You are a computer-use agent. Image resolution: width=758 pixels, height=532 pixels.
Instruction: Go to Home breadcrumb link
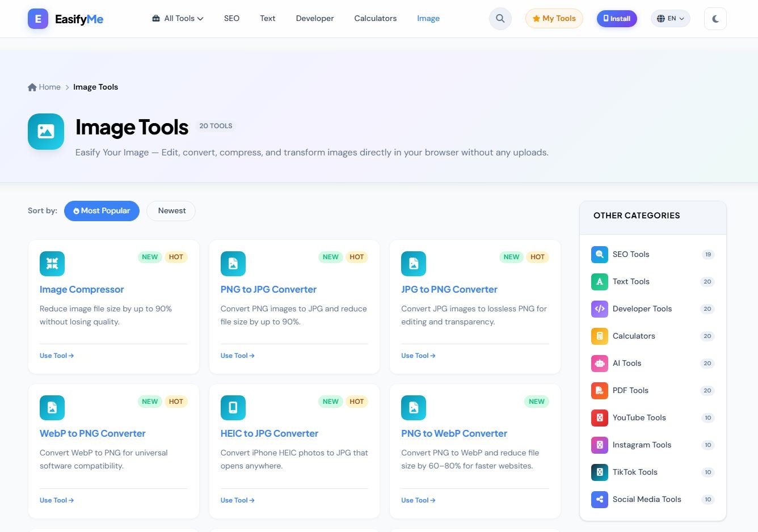click(44, 87)
